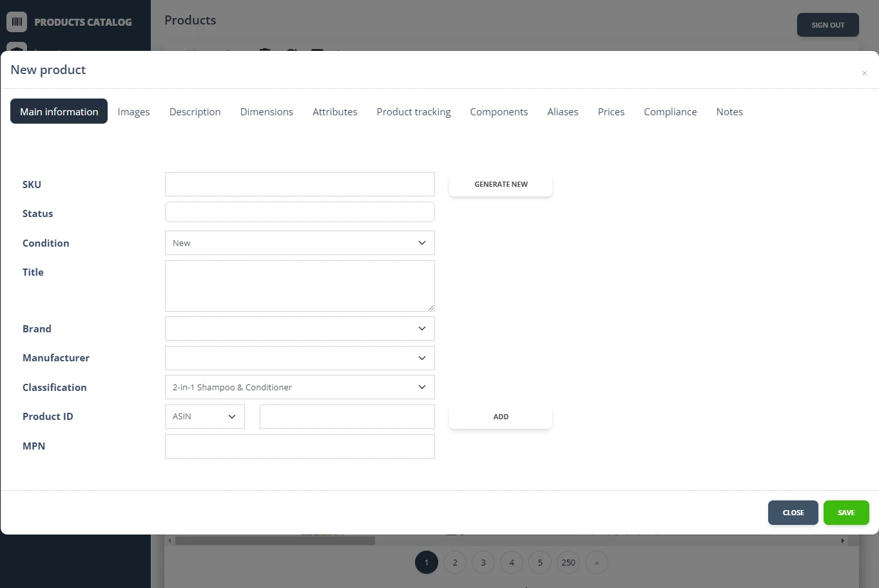Click inside the Title text area
This screenshot has height=588, width=879.
(300, 286)
